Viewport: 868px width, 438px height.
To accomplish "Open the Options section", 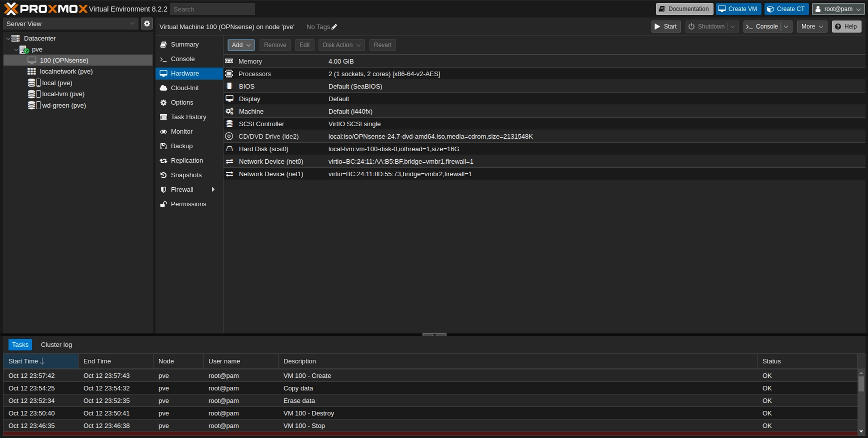I will coord(189,103).
